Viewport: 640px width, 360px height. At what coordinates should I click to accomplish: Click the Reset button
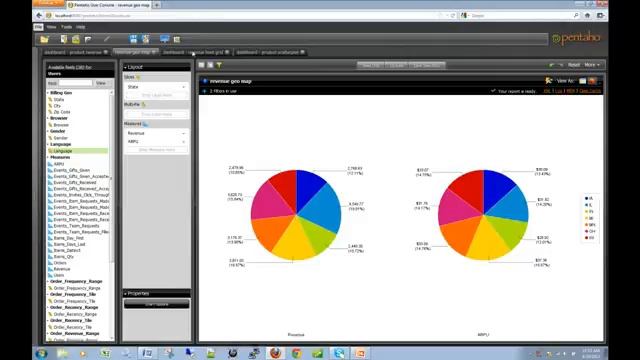pos(574,65)
